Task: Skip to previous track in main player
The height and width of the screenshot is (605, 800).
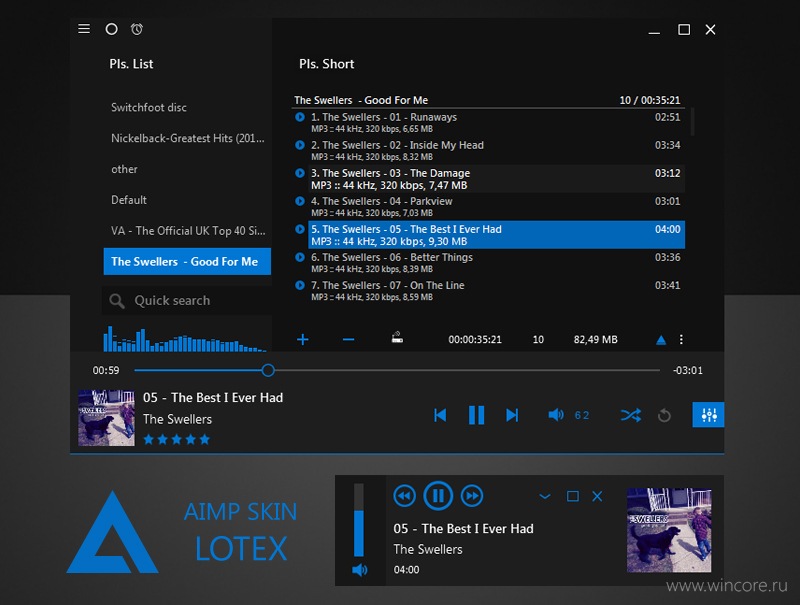Action: pyautogui.click(x=440, y=415)
